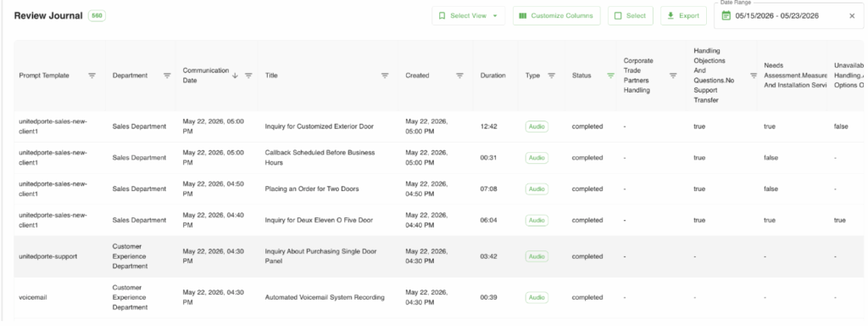Clear the date range with X icon

[852, 15]
